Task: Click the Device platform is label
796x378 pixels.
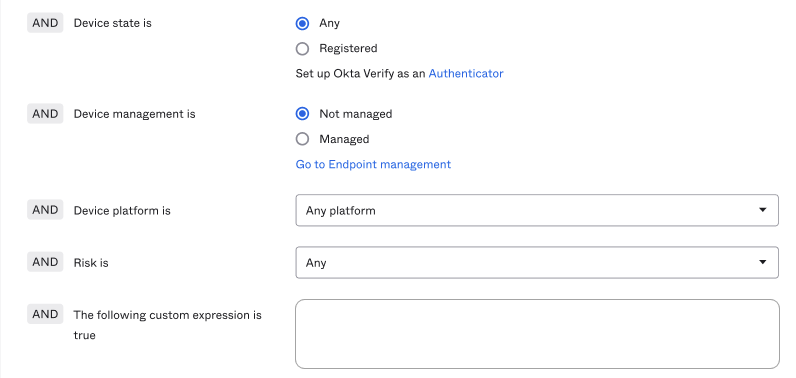Action: point(122,211)
